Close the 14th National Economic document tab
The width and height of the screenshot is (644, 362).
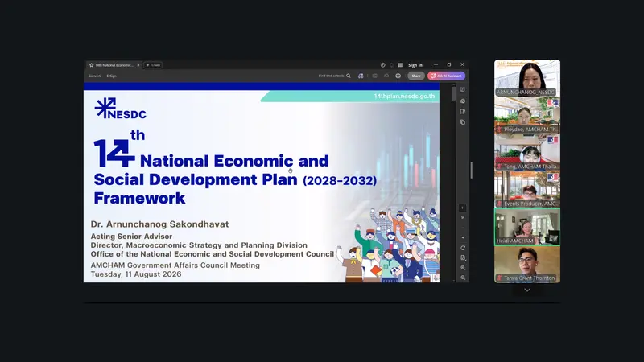click(x=138, y=65)
